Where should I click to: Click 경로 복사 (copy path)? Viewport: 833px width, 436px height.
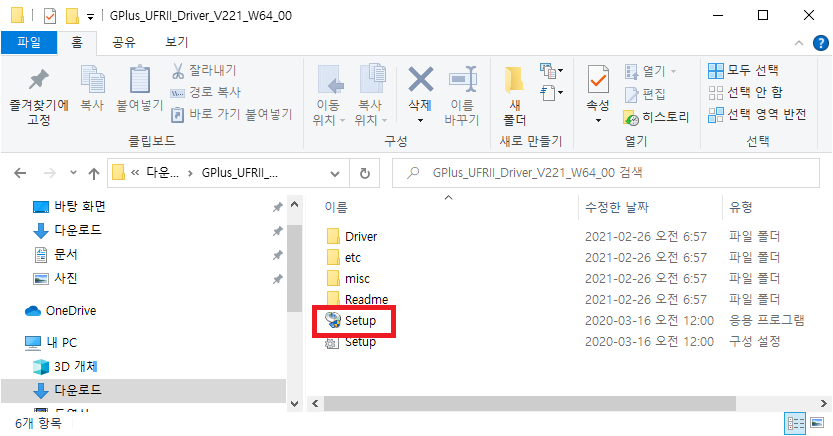click(206, 92)
